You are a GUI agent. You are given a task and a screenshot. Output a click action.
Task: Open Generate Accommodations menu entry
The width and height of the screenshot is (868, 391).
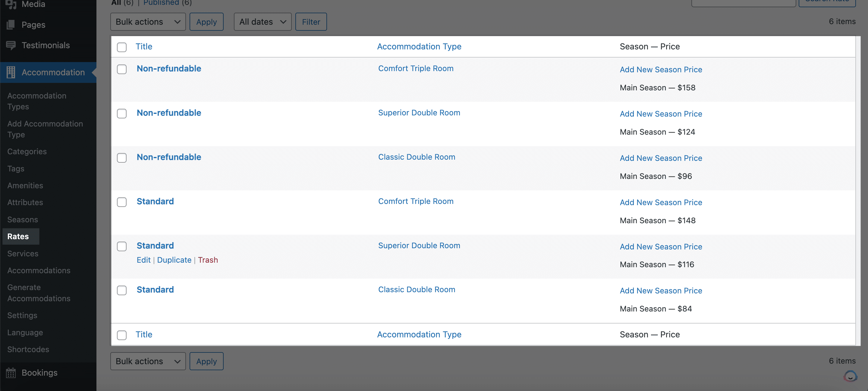(x=39, y=293)
